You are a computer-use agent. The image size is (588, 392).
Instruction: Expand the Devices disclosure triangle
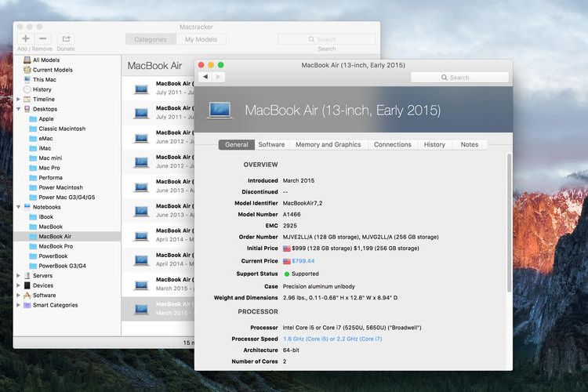[x=18, y=285]
